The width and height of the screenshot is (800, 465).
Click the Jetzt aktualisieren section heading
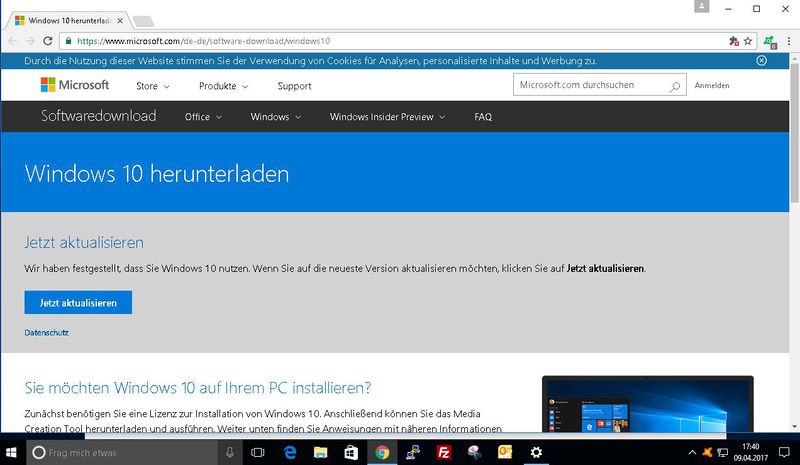tap(84, 242)
